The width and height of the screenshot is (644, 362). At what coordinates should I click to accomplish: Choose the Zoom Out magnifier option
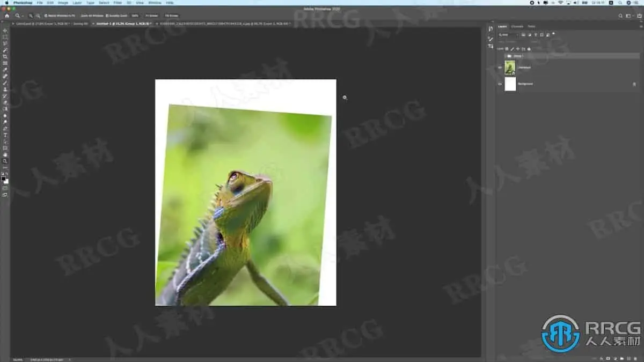[38, 16]
